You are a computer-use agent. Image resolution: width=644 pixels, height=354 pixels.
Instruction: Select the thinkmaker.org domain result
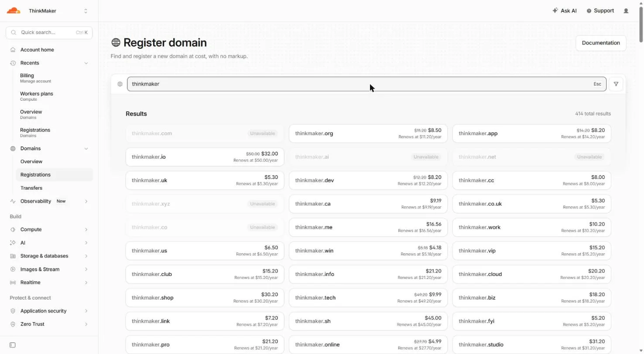pyautogui.click(x=368, y=133)
